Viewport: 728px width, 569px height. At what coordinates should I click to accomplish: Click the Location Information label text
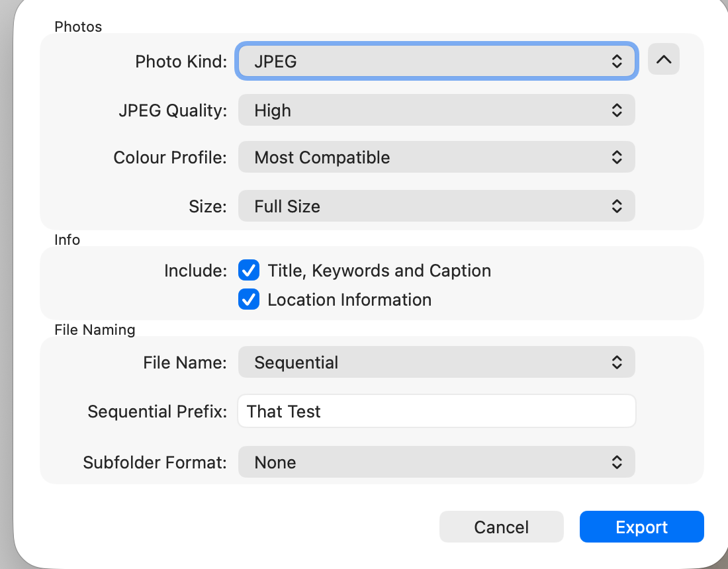(349, 300)
